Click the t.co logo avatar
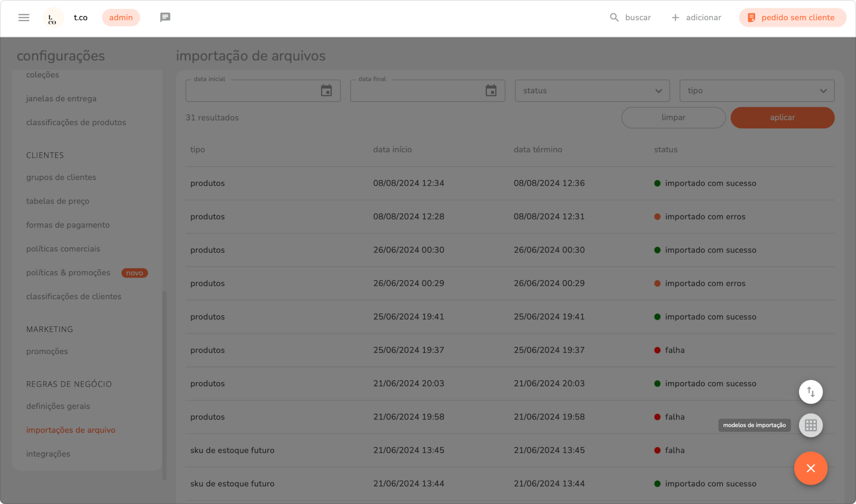The image size is (856, 504). [x=53, y=18]
